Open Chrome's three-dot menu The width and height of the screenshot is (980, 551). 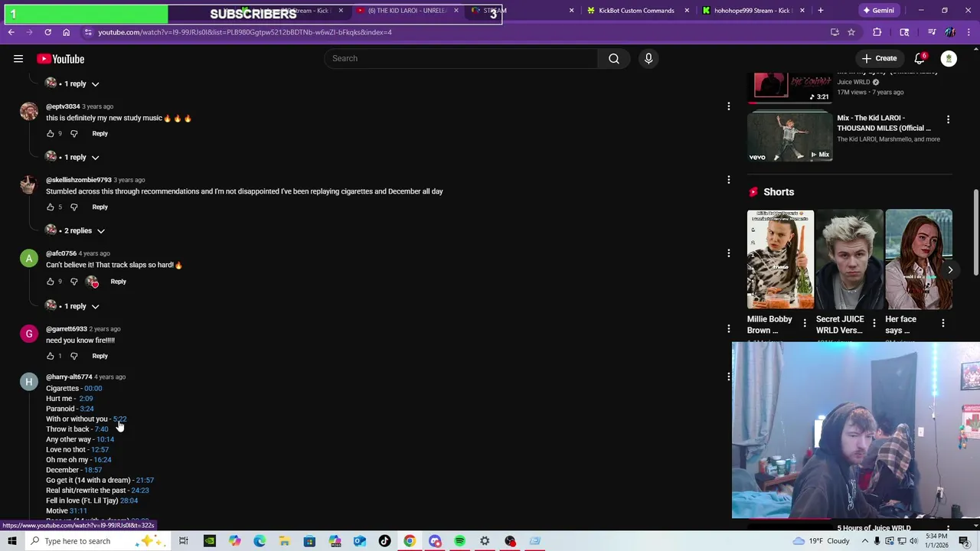(969, 32)
